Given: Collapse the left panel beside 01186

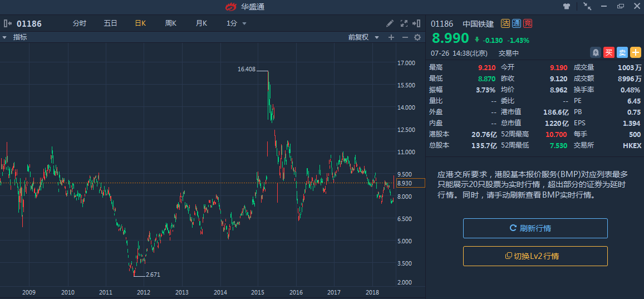Looking at the screenshot, I should (8, 23).
